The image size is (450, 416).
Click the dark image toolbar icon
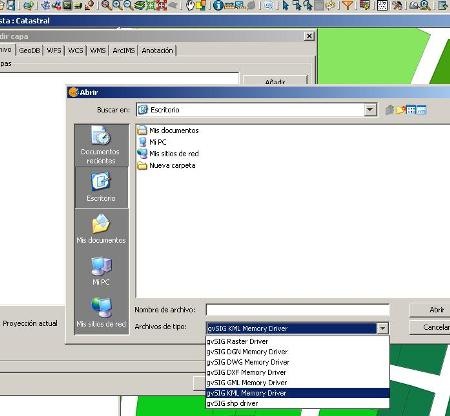point(67,5)
